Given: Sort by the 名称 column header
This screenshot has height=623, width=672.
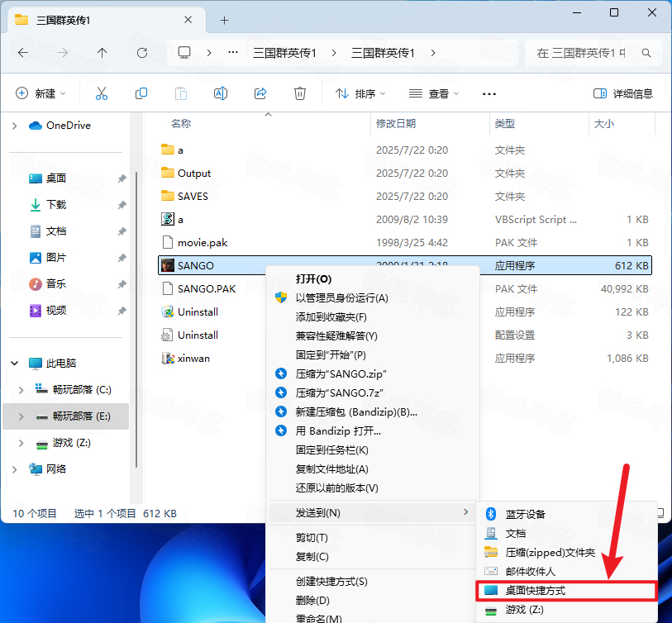Looking at the screenshot, I should (181, 124).
